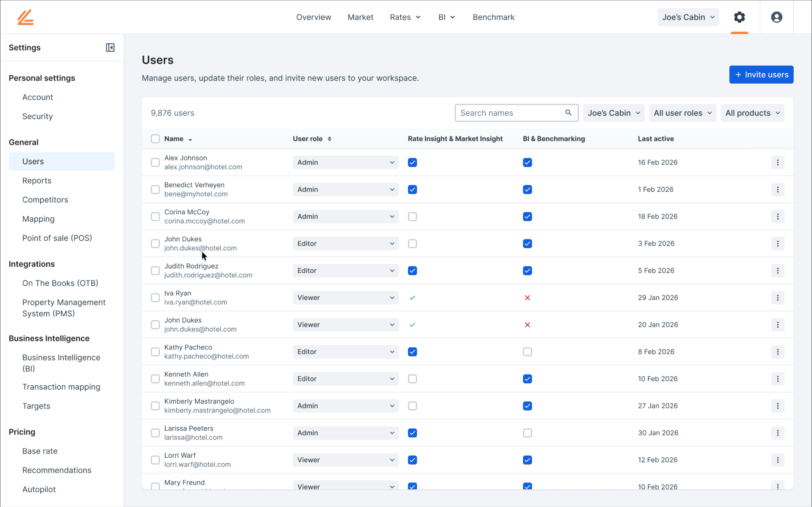The image size is (812, 507).
Task: Open the All products filter dropdown
Action: (x=752, y=113)
